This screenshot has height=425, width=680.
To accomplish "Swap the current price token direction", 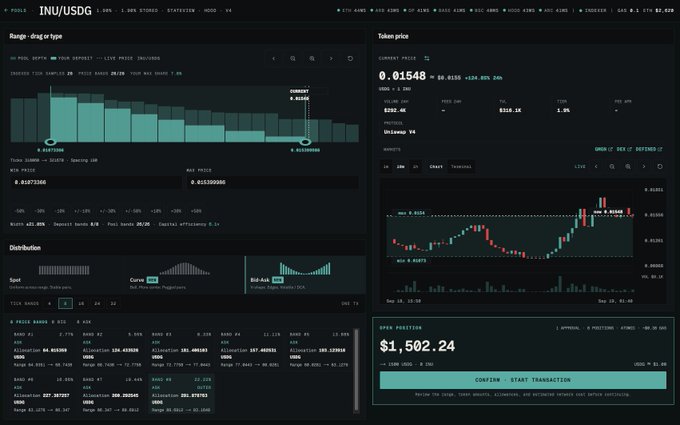I will [x=427, y=58].
